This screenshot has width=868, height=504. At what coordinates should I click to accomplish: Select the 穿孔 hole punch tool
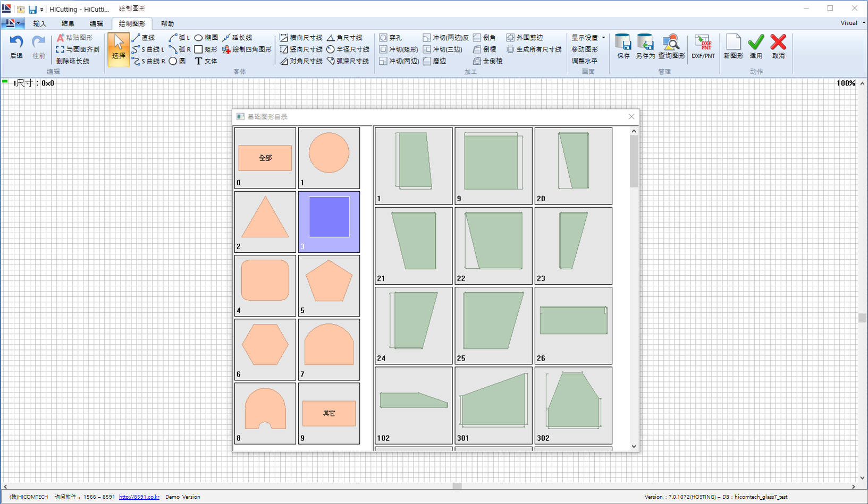pos(391,38)
